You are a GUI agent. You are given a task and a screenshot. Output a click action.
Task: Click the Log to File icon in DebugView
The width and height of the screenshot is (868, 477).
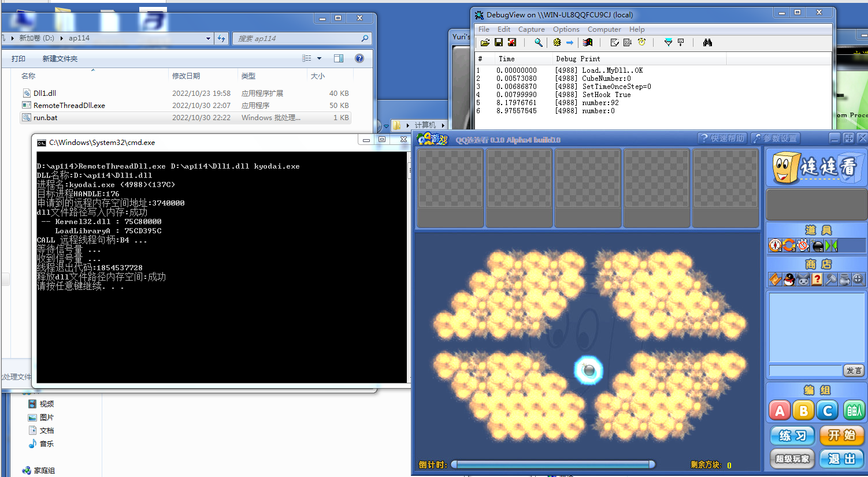512,42
